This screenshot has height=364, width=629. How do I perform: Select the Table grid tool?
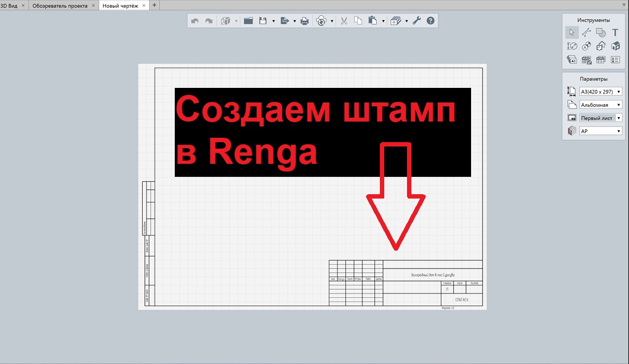pos(601,60)
